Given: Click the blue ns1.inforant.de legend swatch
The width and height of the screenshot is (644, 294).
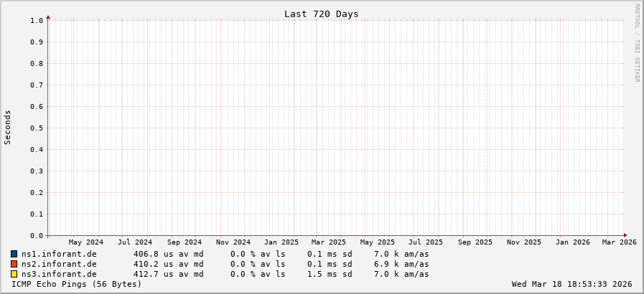Looking at the screenshot, I should tap(14, 254).
